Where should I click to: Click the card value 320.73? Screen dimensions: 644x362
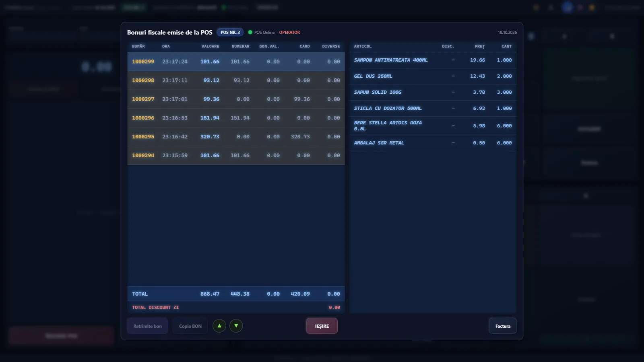coord(300,137)
